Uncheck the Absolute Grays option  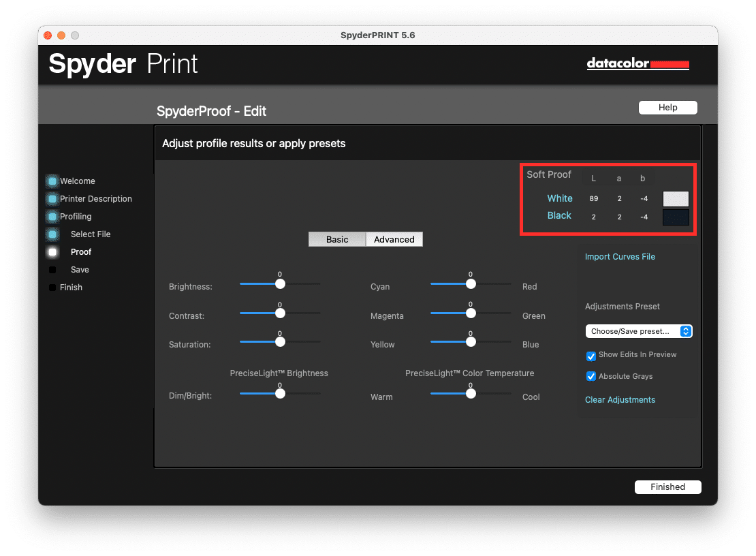click(591, 376)
